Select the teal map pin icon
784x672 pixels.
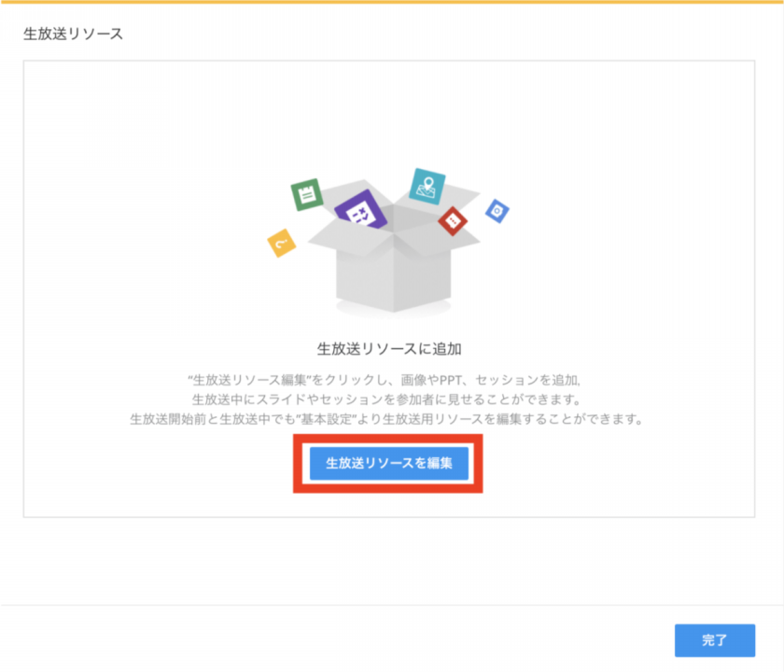coord(427,187)
